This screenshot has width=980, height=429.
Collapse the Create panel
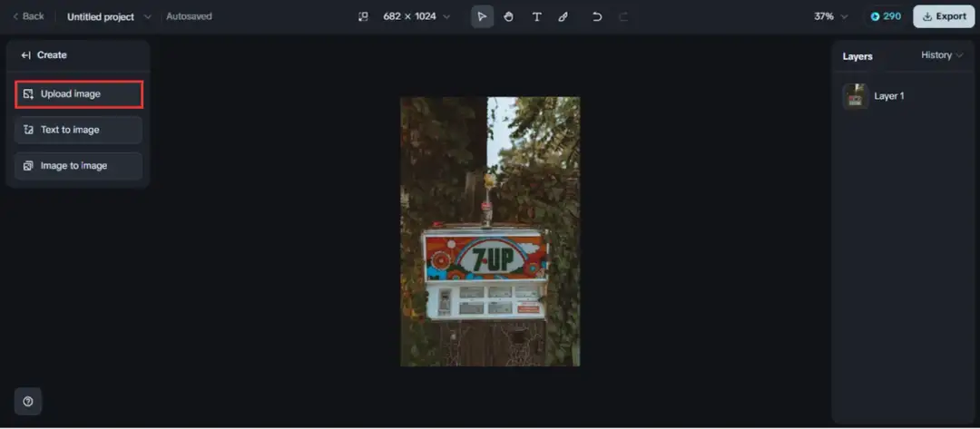25,55
